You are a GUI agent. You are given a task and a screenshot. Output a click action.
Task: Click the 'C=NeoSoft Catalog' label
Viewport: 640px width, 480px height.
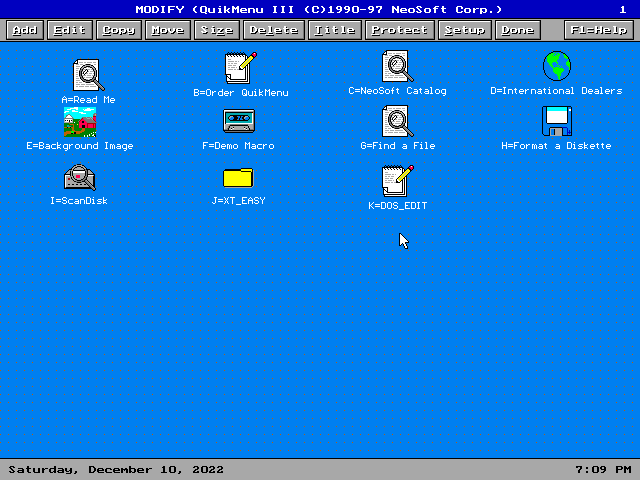tap(397, 91)
